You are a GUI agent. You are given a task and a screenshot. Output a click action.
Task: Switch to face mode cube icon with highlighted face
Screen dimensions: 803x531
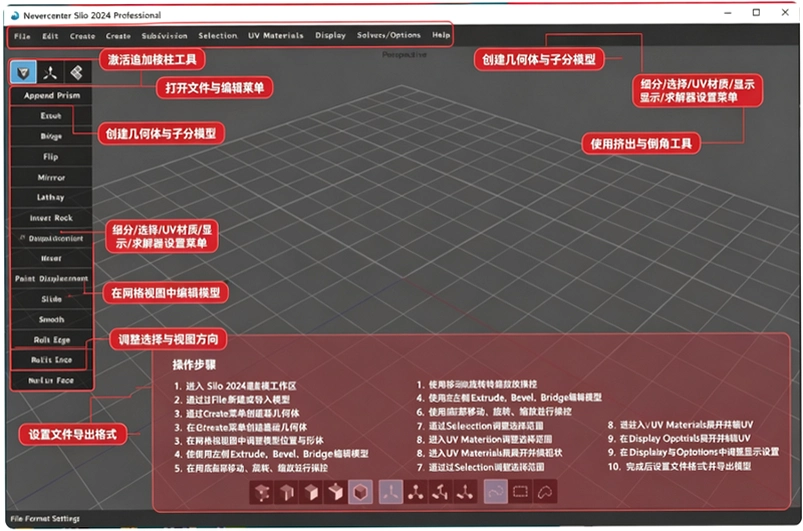(x=311, y=492)
